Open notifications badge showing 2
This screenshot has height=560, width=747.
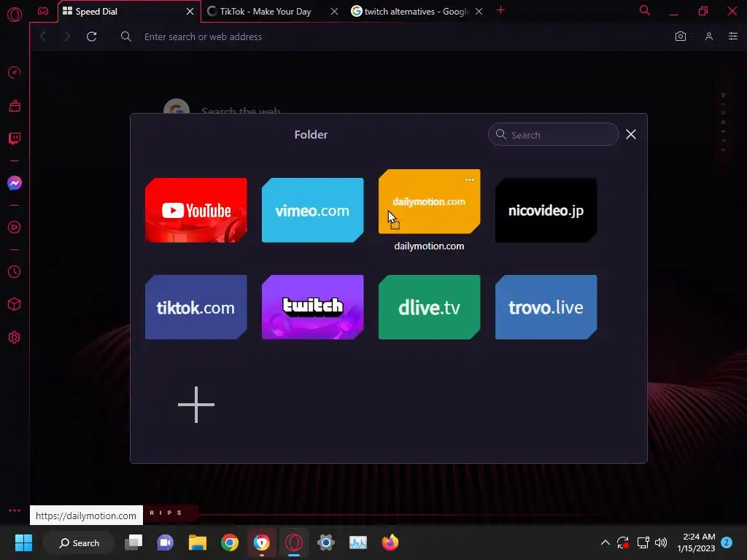pos(726,542)
